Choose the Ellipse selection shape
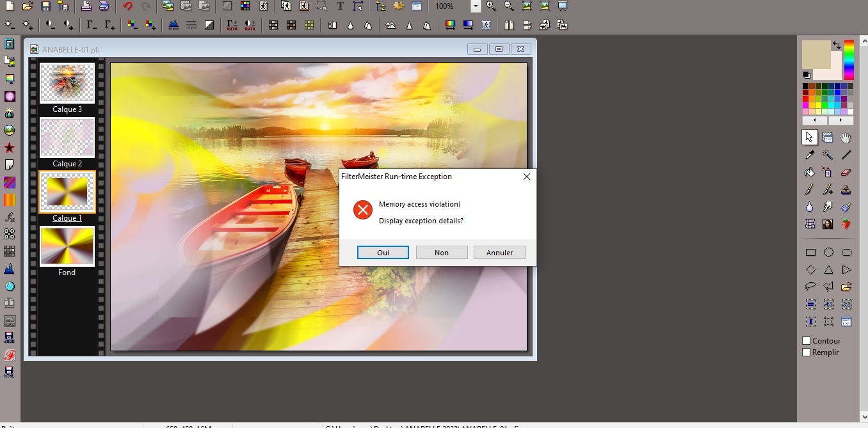The width and height of the screenshot is (868, 428). click(x=828, y=253)
